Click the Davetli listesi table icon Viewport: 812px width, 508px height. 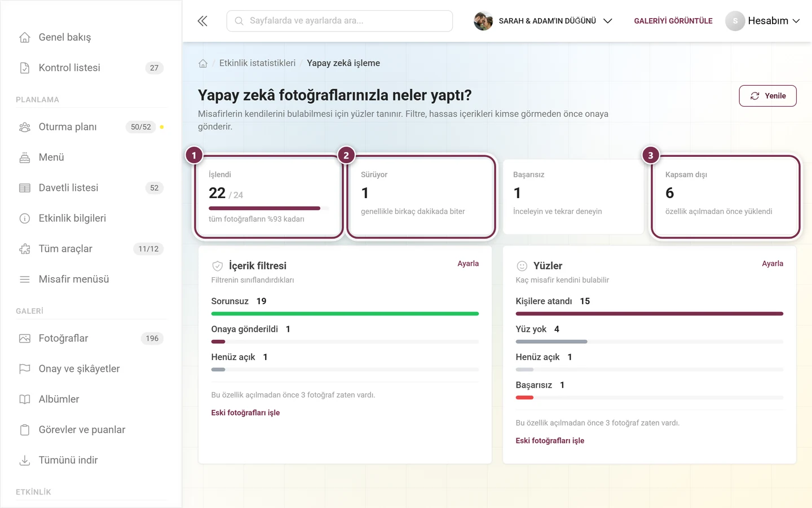click(25, 188)
